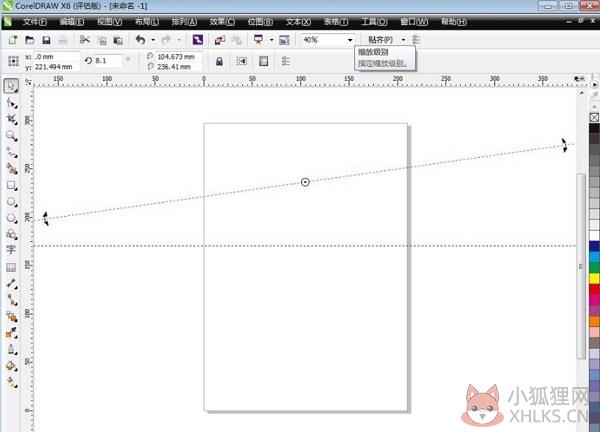Click the width field 104.673 mm

[178, 57]
